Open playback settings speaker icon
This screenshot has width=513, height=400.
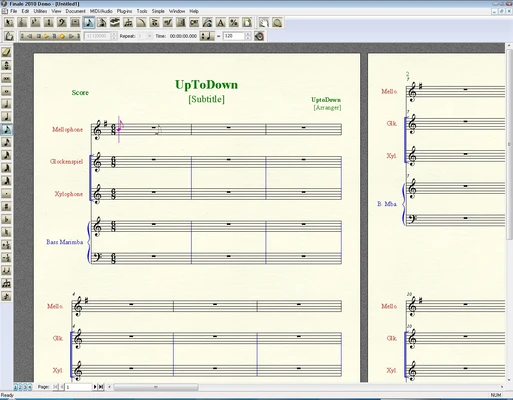click(x=259, y=36)
